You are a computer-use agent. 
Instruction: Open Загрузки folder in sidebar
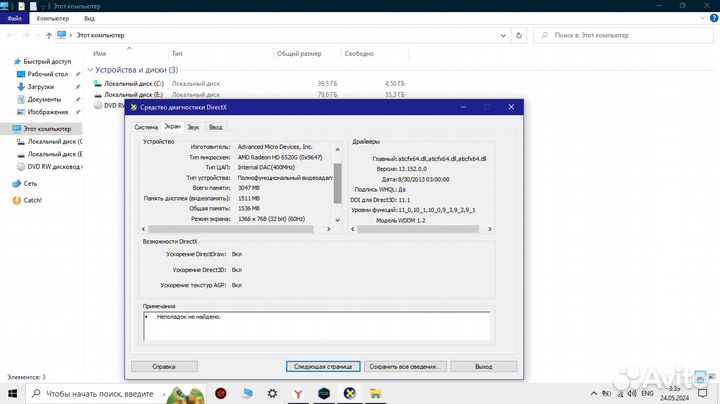tap(42, 87)
